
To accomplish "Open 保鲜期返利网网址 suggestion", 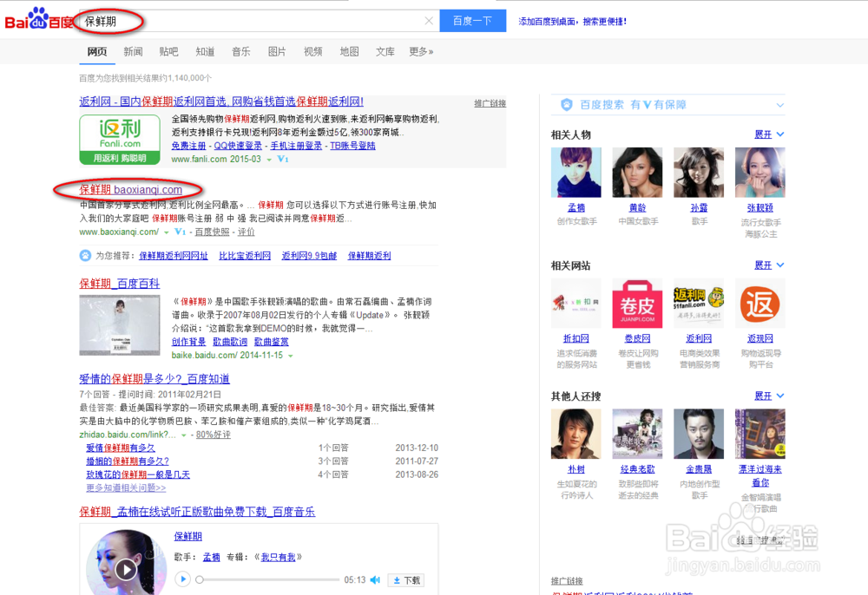I will click(x=174, y=256).
